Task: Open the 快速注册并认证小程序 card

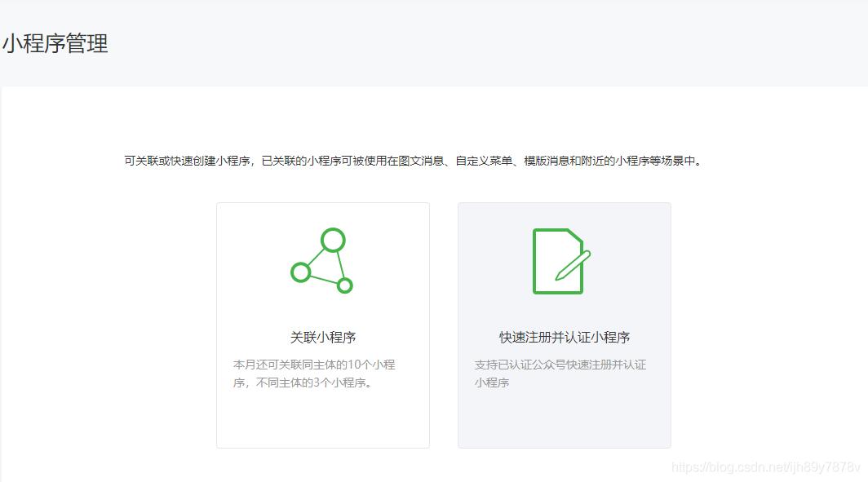Action: coord(563,326)
